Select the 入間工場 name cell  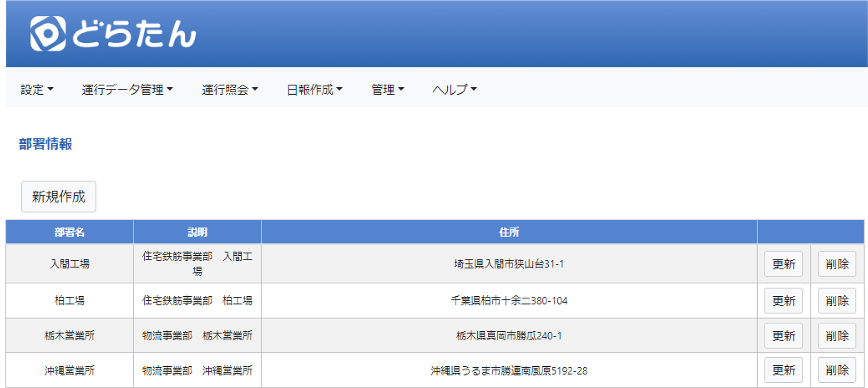pos(69,264)
